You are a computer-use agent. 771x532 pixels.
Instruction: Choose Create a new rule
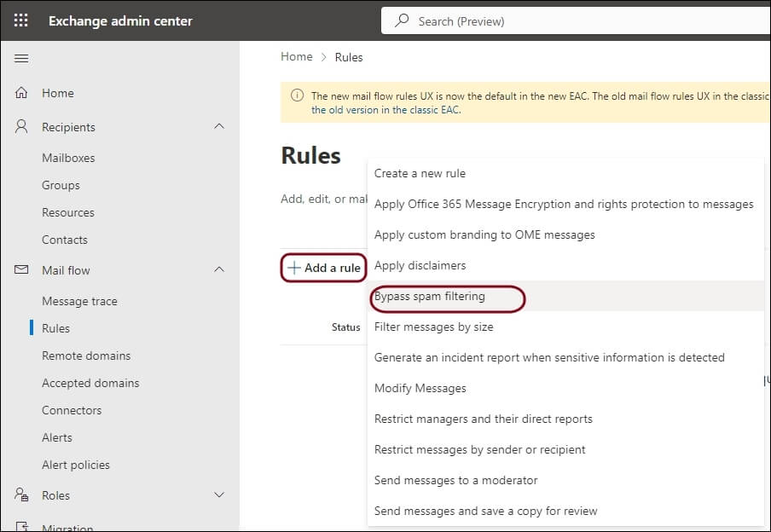click(x=420, y=173)
